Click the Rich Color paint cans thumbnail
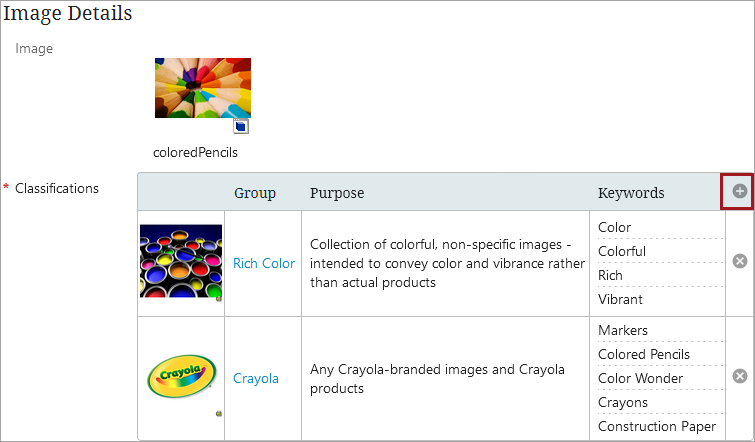This screenshot has width=755, height=442. pyautogui.click(x=181, y=262)
